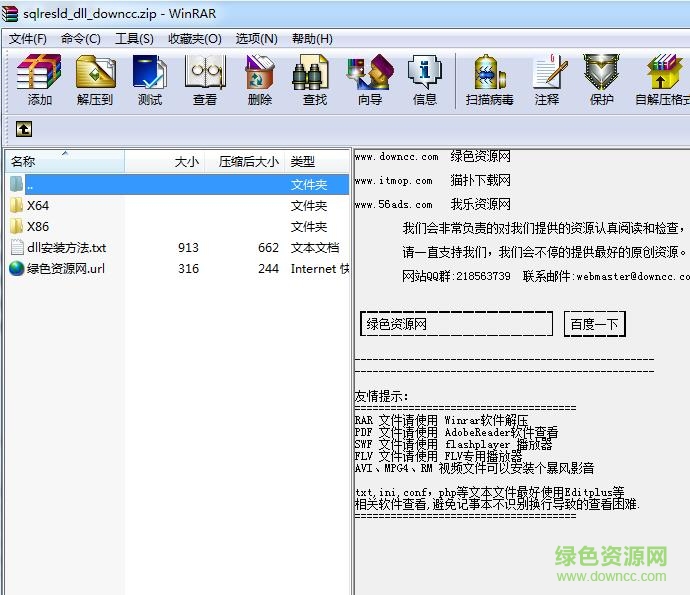The width and height of the screenshot is (690, 595).
Task: Open the 工具(S) menu
Action: [x=134, y=39]
